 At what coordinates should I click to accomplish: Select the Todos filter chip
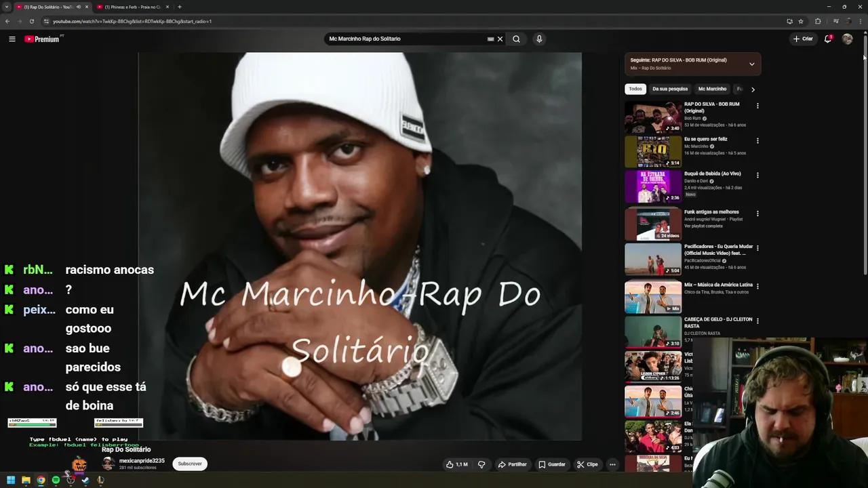[635, 89]
